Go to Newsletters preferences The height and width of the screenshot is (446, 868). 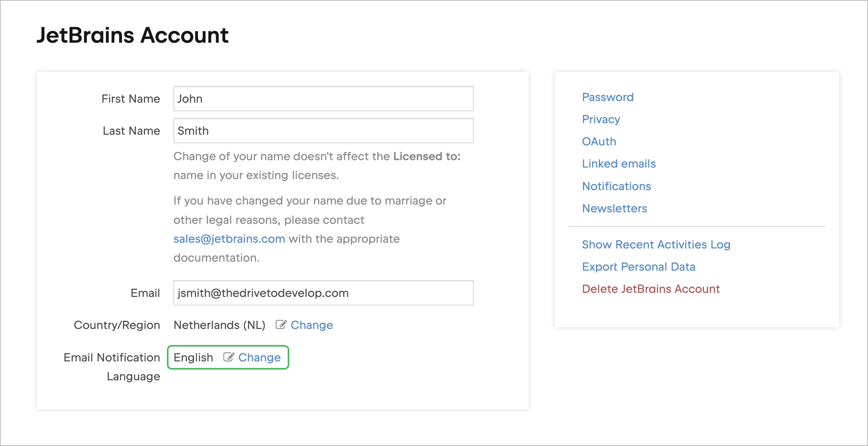[614, 209]
